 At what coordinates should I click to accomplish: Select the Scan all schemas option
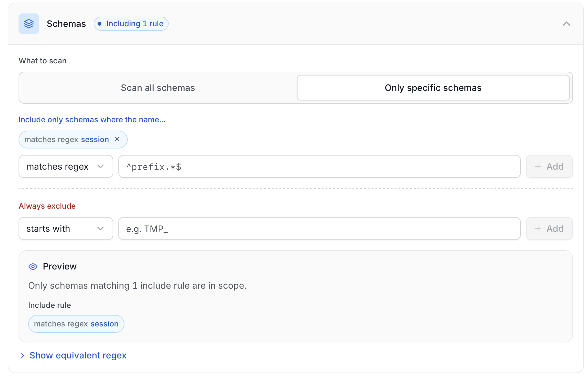pos(158,88)
